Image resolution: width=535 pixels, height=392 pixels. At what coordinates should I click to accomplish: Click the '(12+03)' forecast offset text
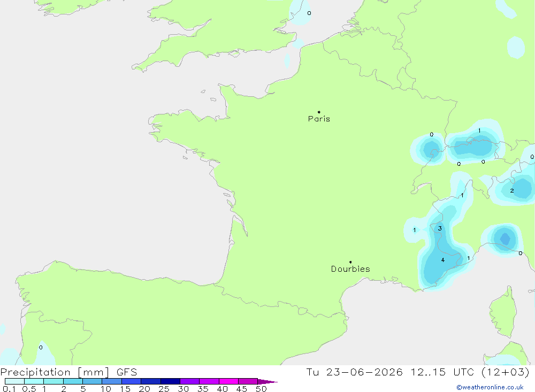pos(506,372)
